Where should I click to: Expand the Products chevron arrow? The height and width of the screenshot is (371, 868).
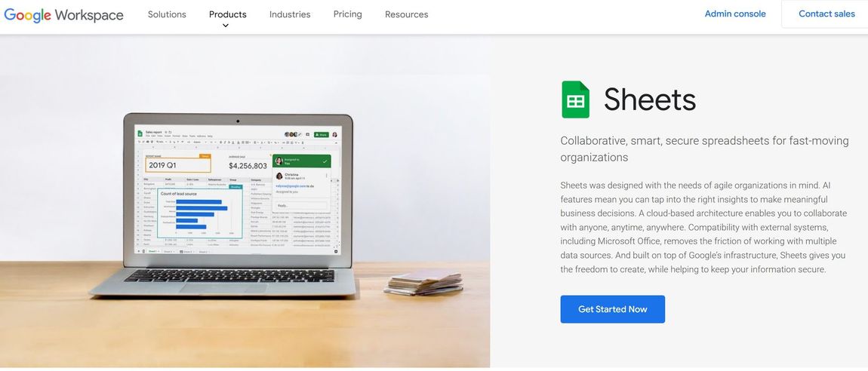[226, 26]
